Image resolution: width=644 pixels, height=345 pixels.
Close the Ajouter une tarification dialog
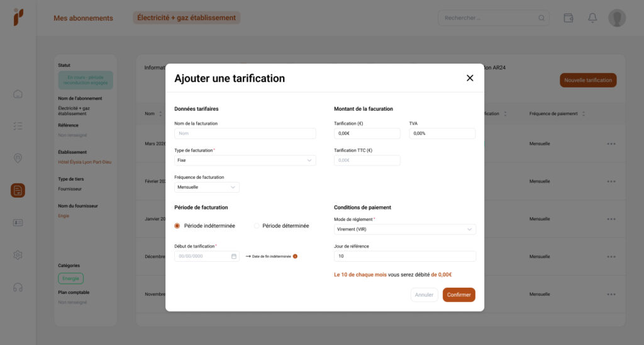pyautogui.click(x=470, y=78)
